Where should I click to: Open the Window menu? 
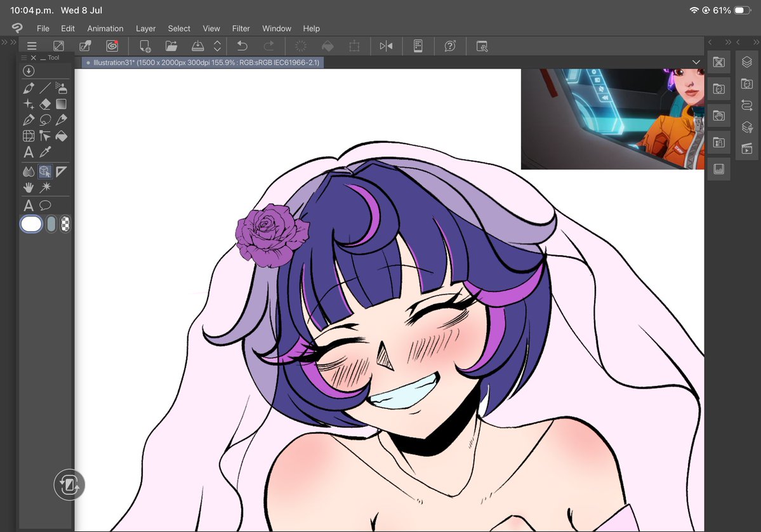[277, 29]
